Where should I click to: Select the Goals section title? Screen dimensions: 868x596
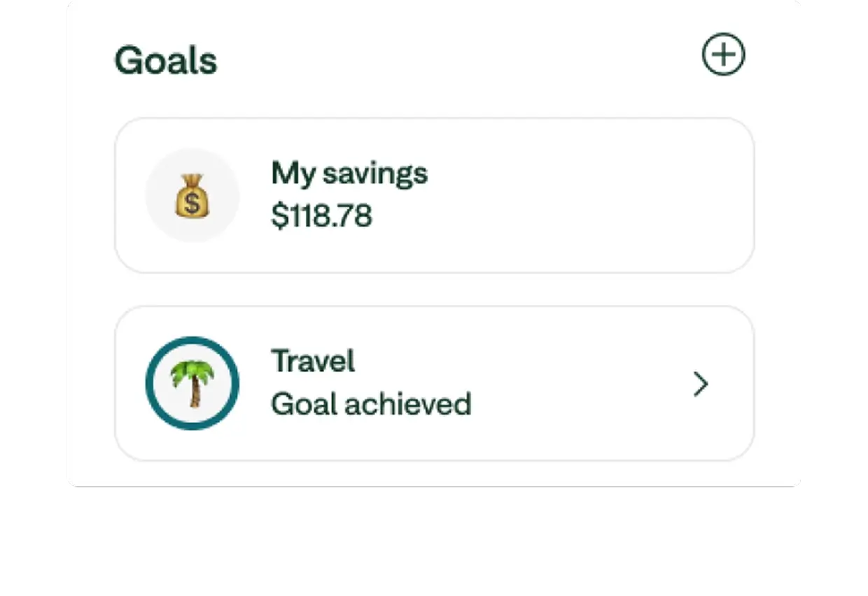[x=166, y=60]
